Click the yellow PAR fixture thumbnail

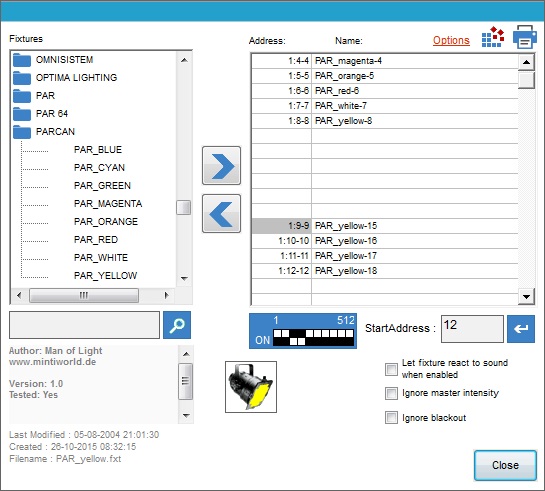coord(251,387)
